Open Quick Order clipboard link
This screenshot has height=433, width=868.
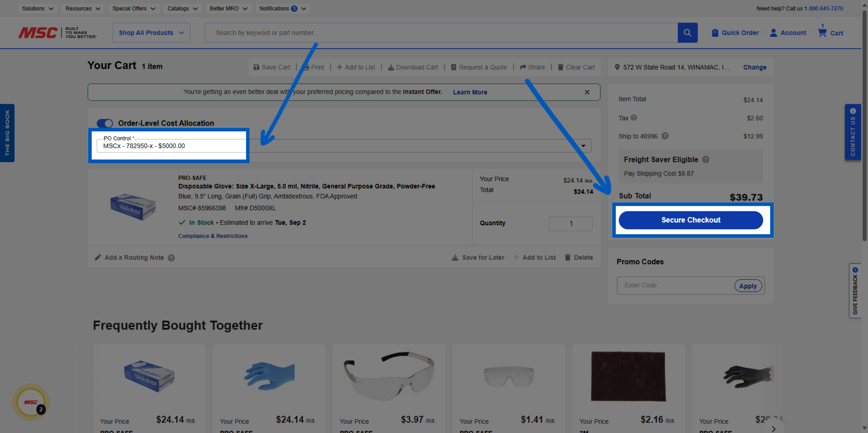pos(735,33)
